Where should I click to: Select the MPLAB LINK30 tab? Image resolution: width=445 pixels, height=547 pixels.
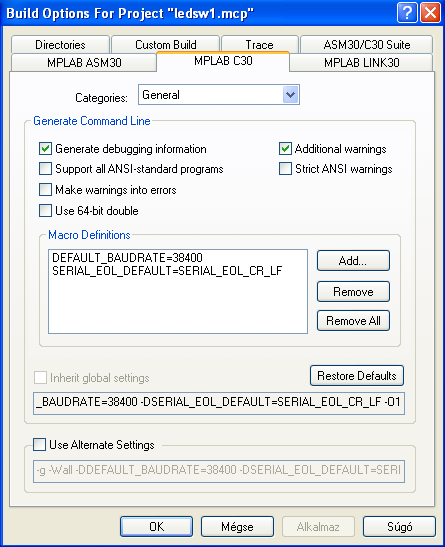point(361,63)
